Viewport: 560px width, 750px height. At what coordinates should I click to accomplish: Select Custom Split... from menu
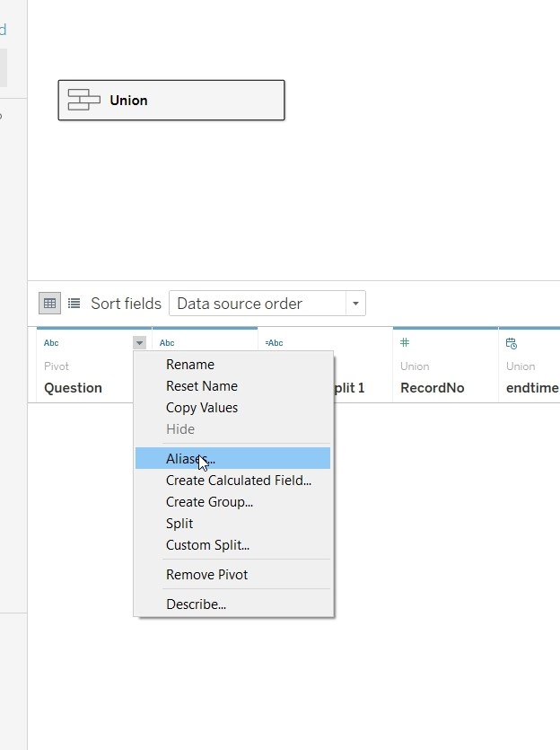207,545
